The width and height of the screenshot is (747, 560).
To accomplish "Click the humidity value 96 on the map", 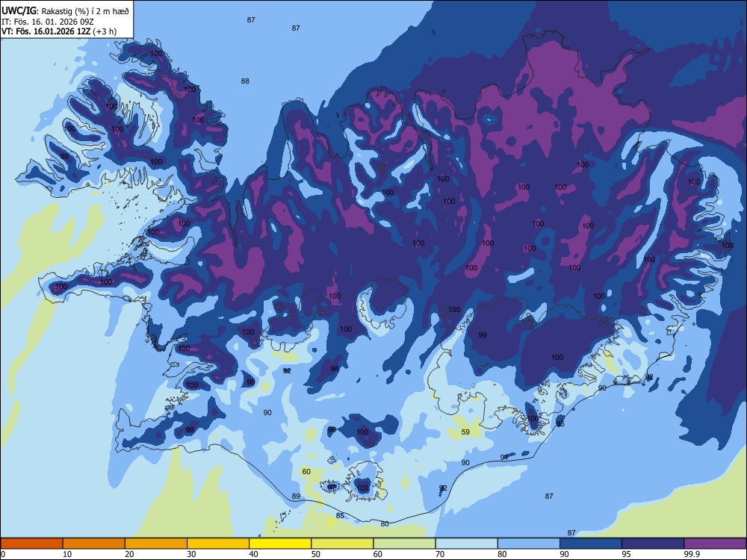I will coord(332,430).
